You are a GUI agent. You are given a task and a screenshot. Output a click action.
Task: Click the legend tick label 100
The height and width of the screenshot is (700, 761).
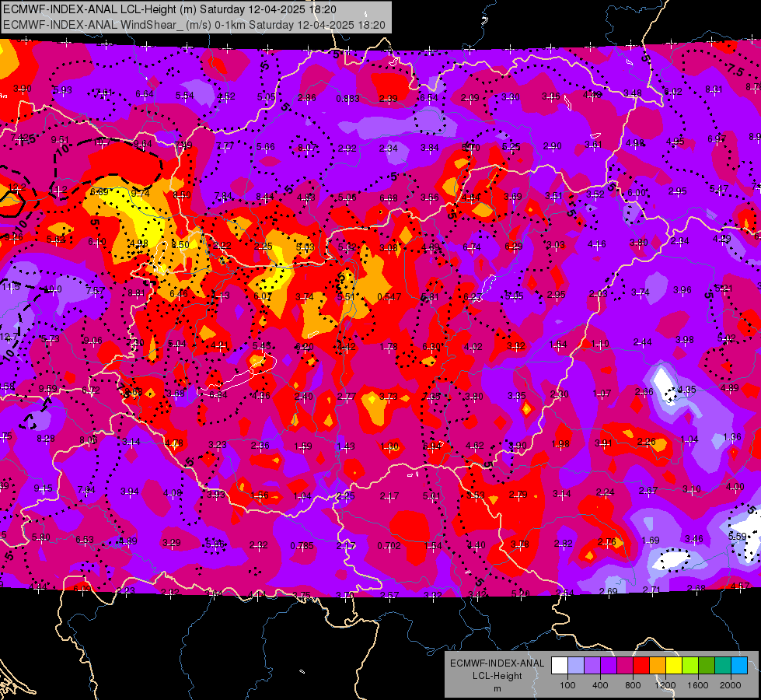point(567,685)
